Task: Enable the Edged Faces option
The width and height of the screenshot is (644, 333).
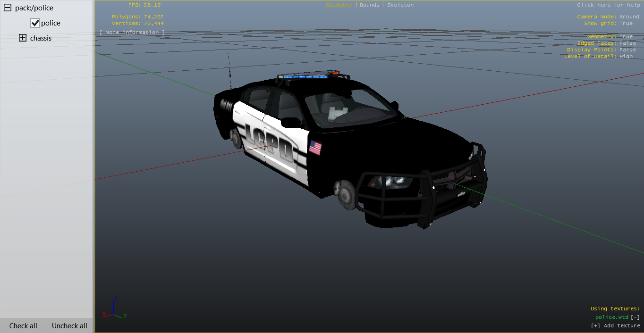Action: [627, 43]
